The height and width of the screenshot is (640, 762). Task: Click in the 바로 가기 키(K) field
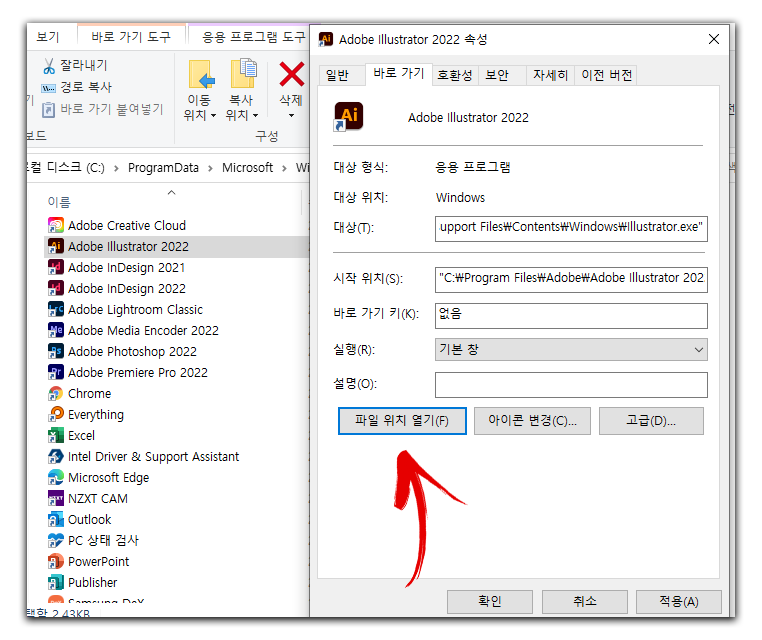571,315
